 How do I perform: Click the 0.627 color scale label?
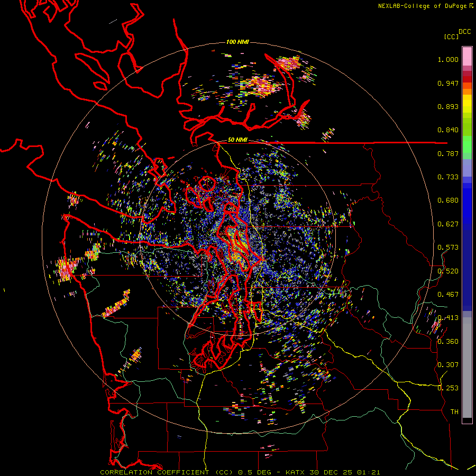(x=448, y=224)
